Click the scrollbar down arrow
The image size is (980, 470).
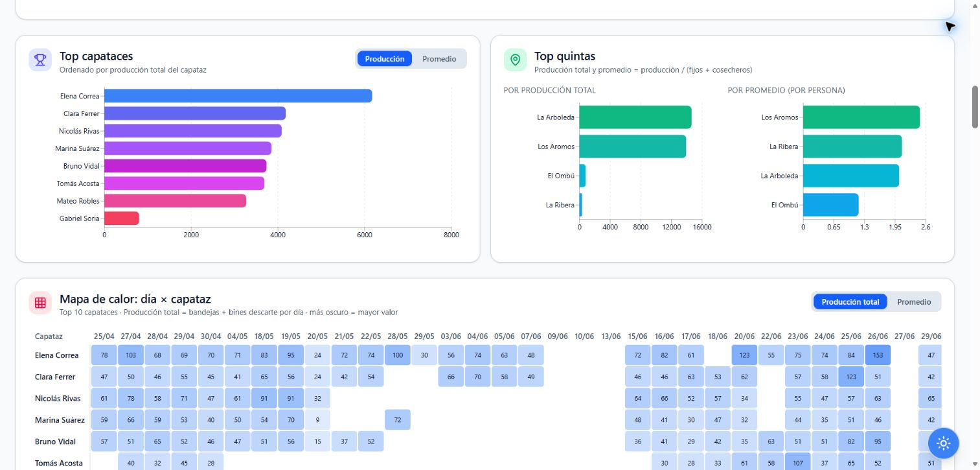975,464
